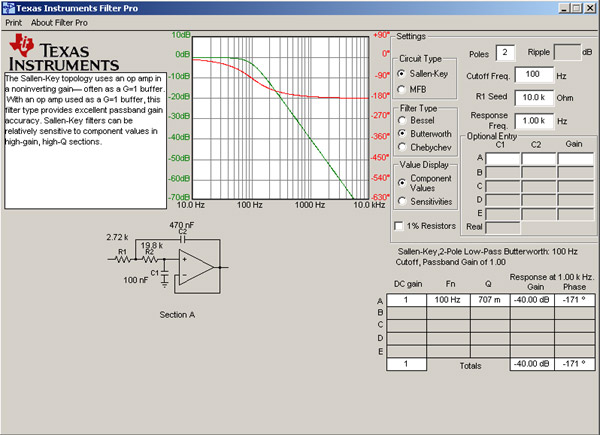Image resolution: width=600 pixels, height=435 pixels.
Task: Click the 470 nF capacitor value
Action: click(x=182, y=225)
